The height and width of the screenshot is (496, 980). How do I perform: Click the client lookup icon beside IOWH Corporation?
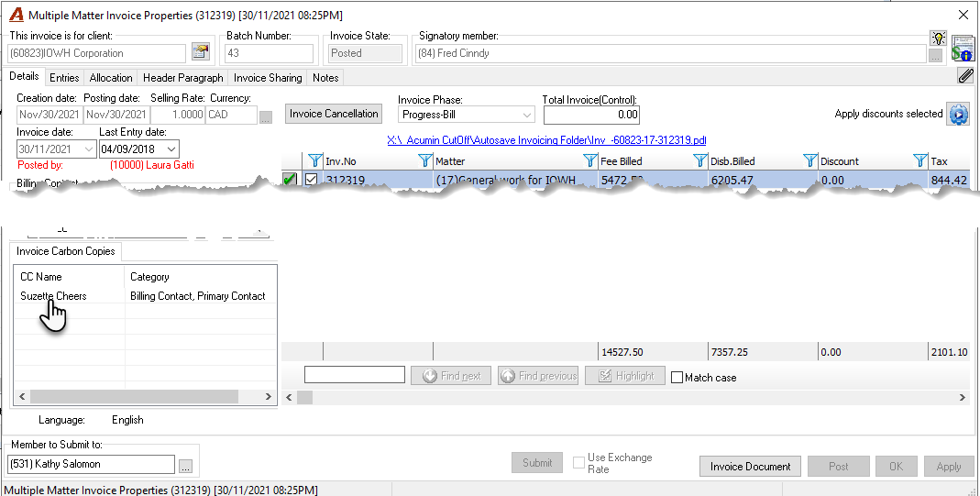(201, 52)
